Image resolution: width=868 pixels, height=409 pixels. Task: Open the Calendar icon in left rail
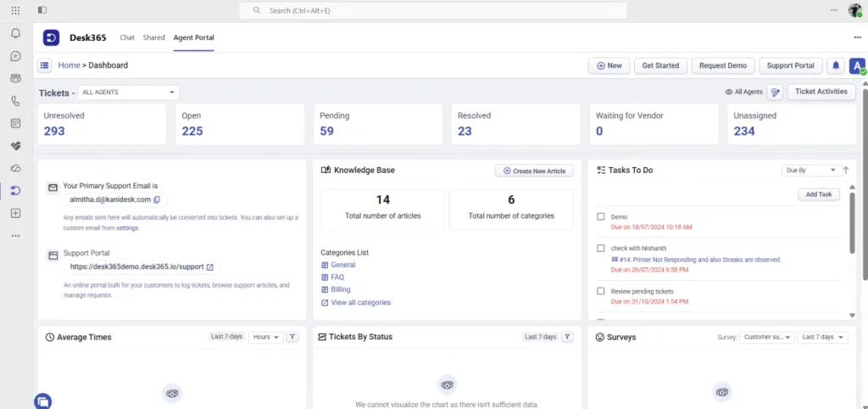15,123
